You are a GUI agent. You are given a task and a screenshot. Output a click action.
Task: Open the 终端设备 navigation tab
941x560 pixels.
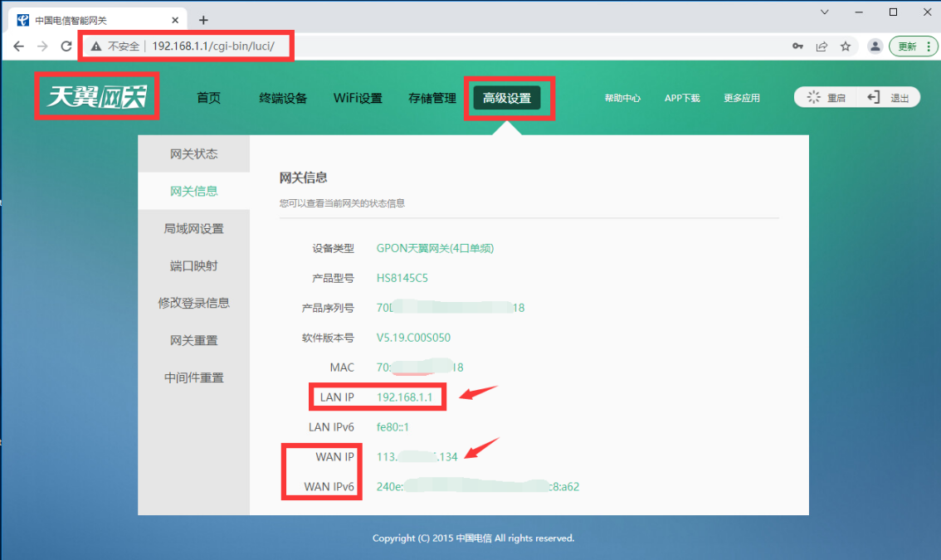pyautogui.click(x=283, y=98)
